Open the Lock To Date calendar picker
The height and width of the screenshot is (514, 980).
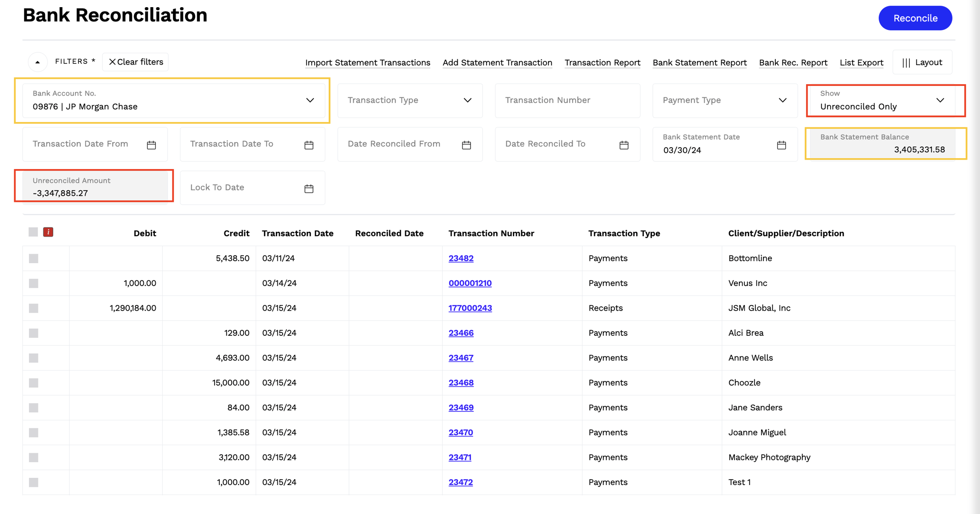(x=309, y=188)
